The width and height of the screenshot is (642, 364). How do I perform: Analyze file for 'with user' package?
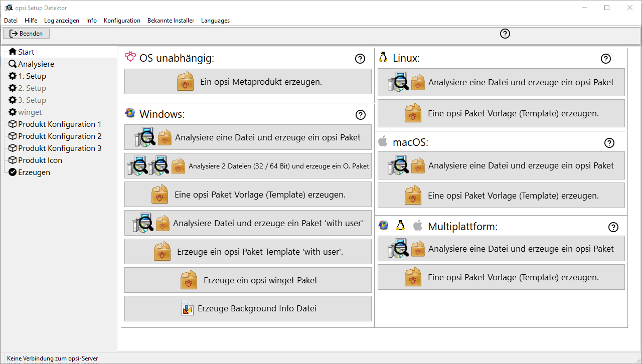tap(248, 223)
